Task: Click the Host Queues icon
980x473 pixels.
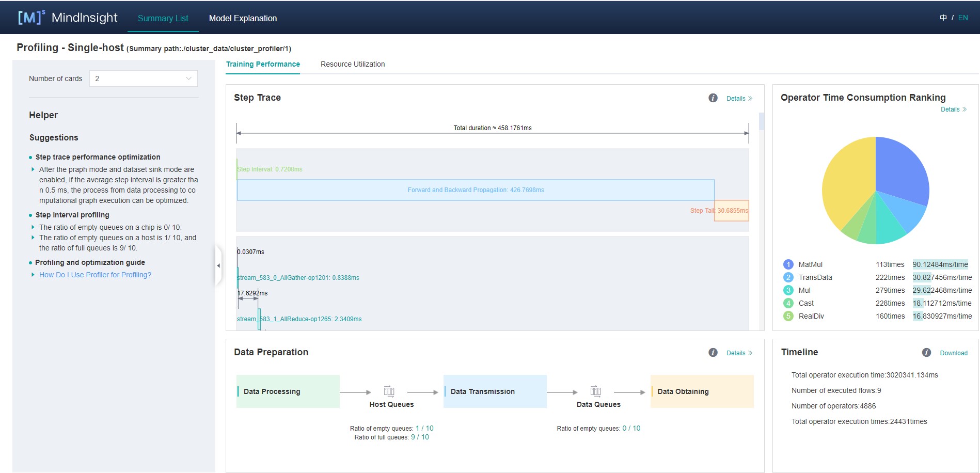Action: pyautogui.click(x=389, y=391)
